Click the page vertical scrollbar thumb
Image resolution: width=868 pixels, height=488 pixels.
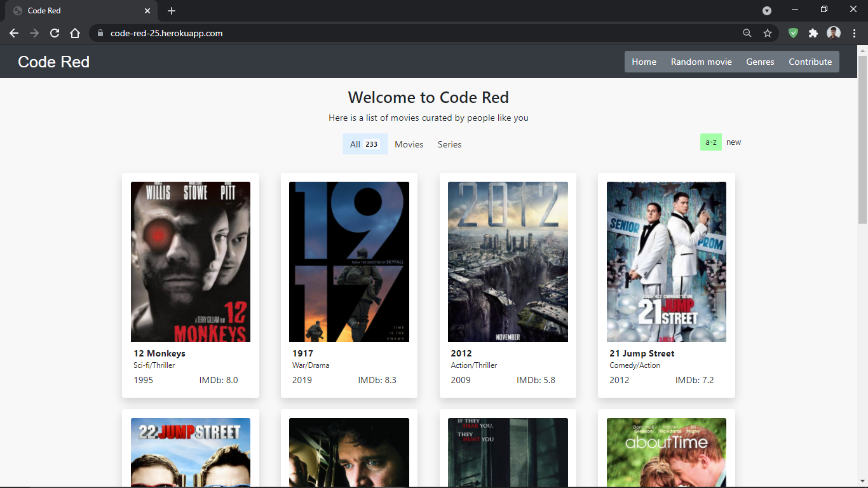[862, 139]
